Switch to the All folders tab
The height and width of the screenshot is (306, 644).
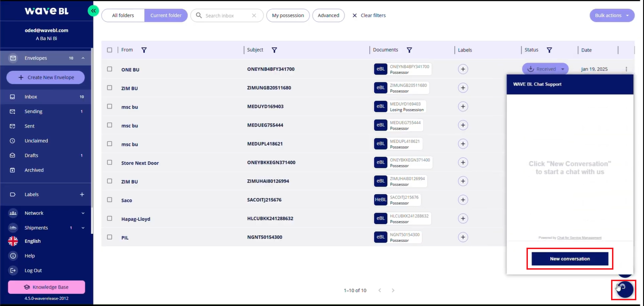coord(123,15)
